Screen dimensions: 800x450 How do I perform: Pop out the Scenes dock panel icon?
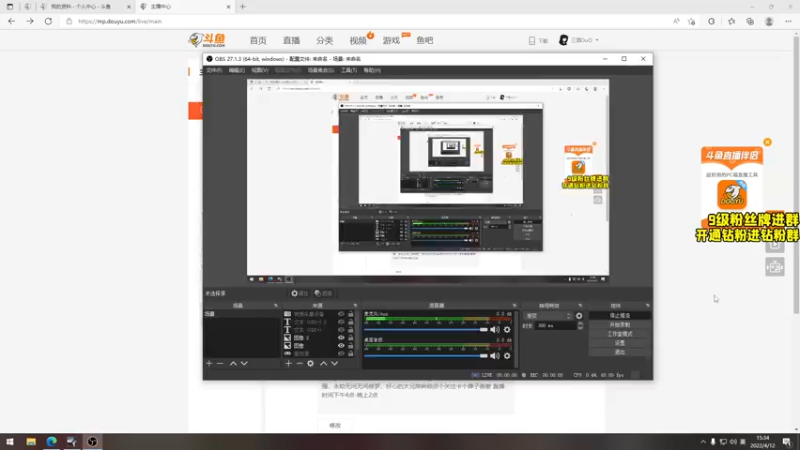(x=276, y=306)
